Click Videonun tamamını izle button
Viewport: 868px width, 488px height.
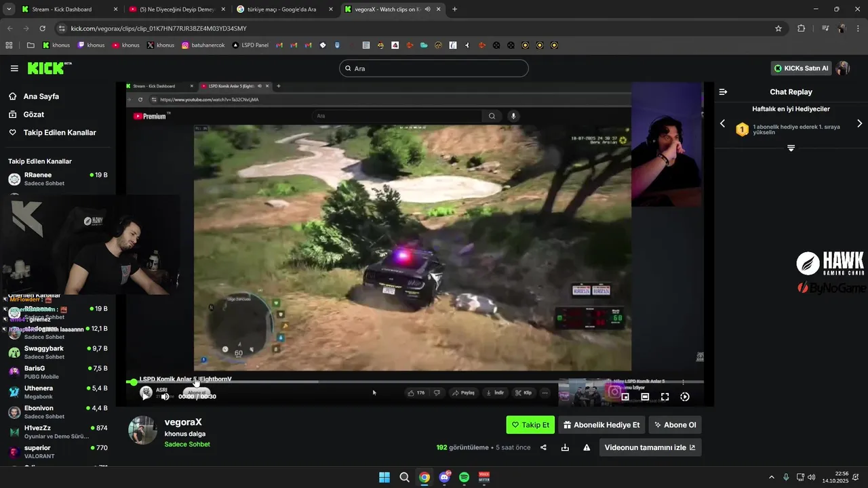[x=650, y=447]
